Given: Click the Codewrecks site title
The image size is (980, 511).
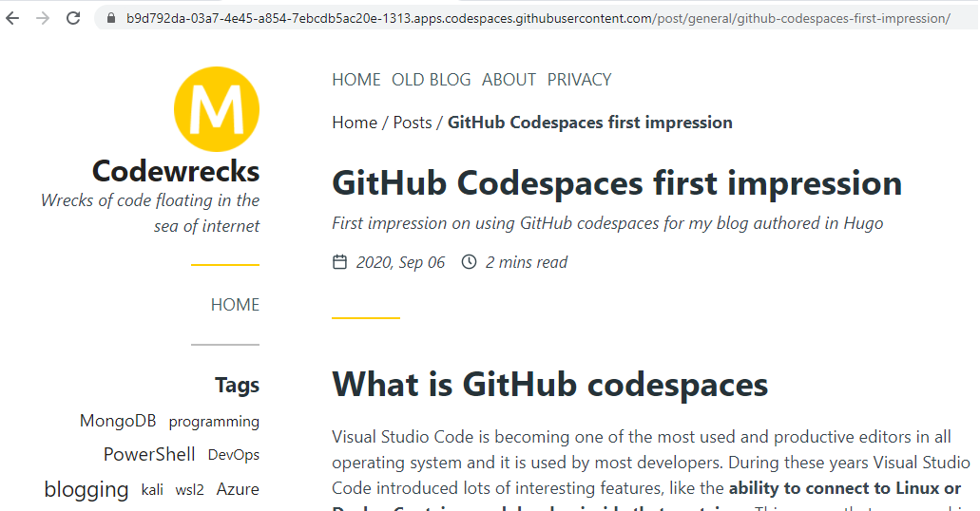Looking at the screenshot, I should [176, 171].
